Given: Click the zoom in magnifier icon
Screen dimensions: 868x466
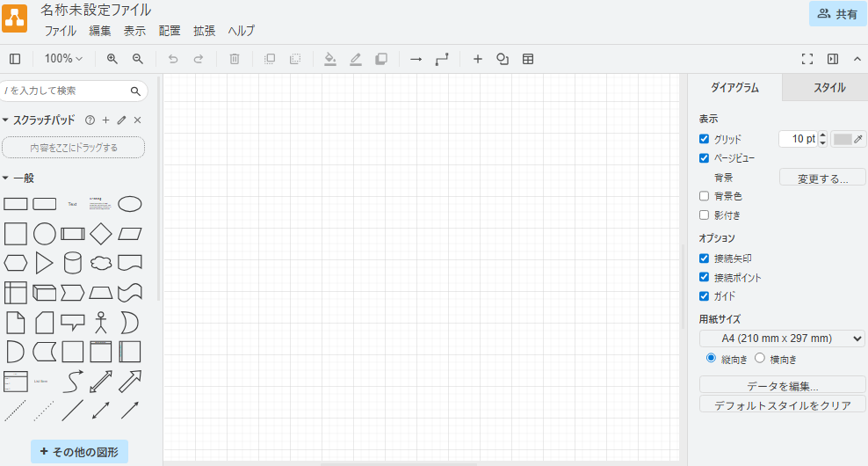Looking at the screenshot, I should coord(112,59).
